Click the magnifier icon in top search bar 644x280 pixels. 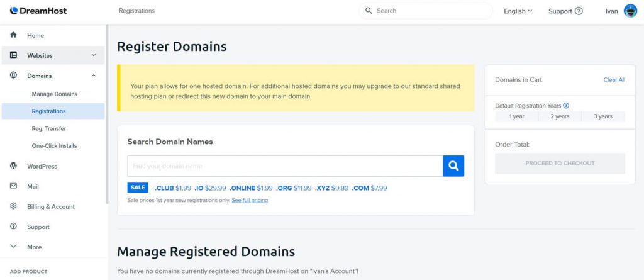[369, 11]
